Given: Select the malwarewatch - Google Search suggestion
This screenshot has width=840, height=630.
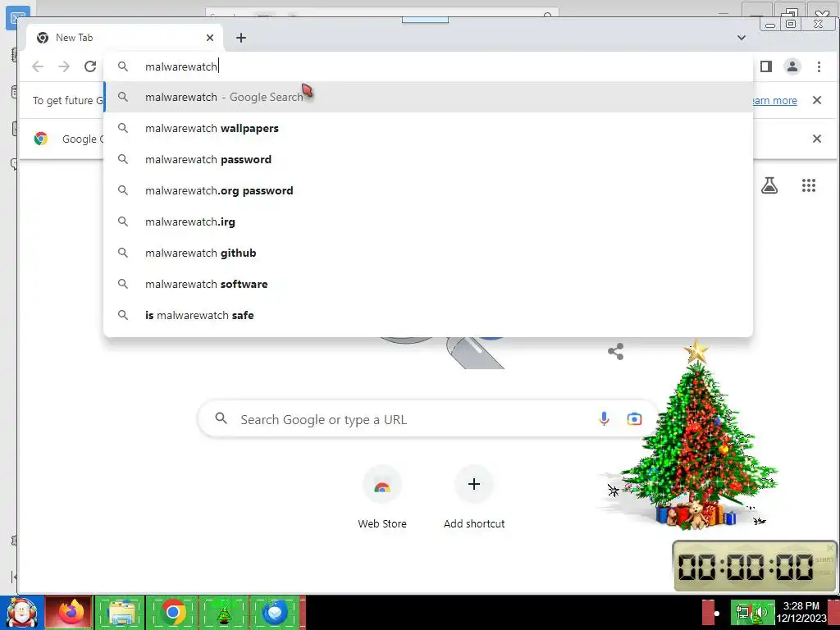Looking at the screenshot, I should 428,97.
